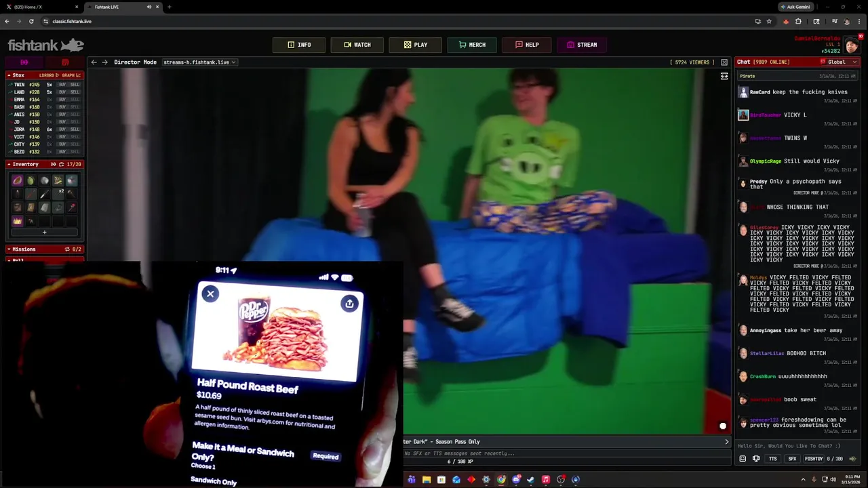Switch to Home / X browser tab

pyautogui.click(x=39, y=7)
